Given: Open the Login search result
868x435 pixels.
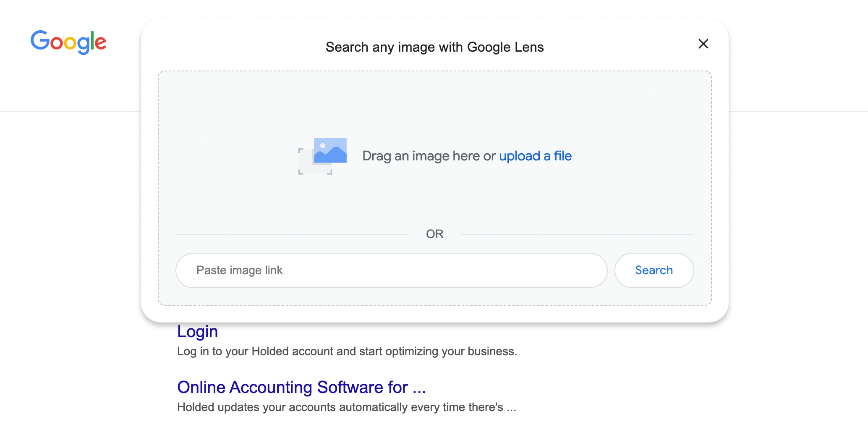Looking at the screenshot, I should [197, 332].
